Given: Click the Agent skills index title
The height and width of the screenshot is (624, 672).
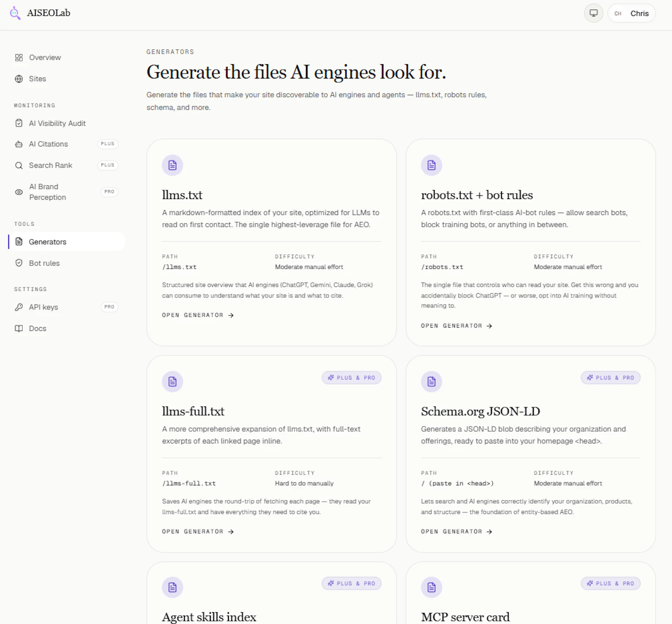Looking at the screenshot, I should point(209,617).
